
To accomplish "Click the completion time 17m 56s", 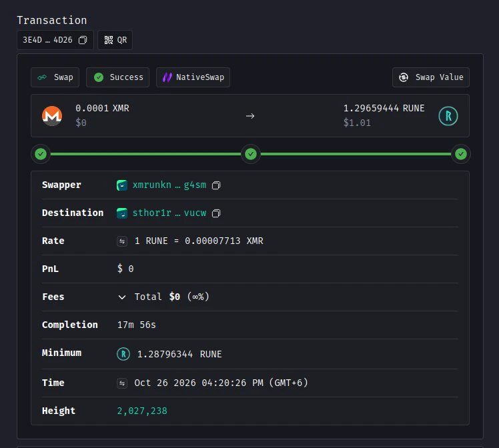I will point(137,325).
